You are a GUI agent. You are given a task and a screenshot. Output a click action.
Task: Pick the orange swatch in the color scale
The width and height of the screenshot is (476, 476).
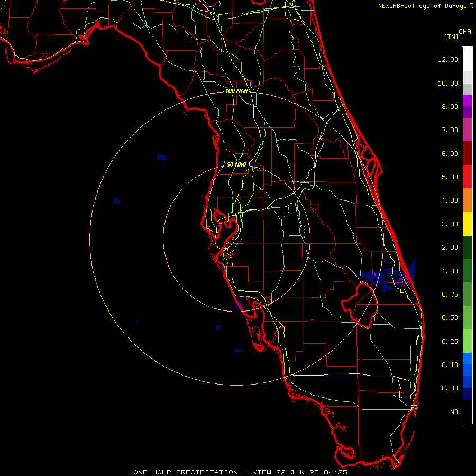pyautogui.click(x=467, y=200)
